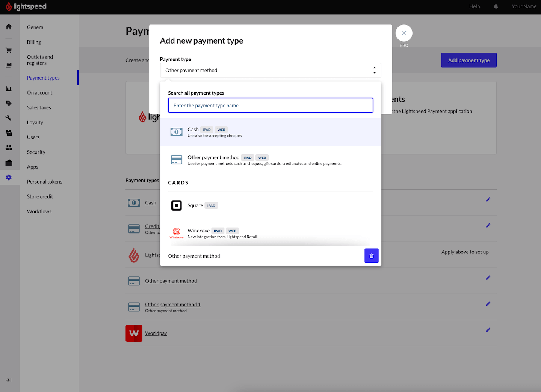The height and width of the screenshot is (392, 541).
Task: Open the reporting bar chart icon
Action: 9,89
